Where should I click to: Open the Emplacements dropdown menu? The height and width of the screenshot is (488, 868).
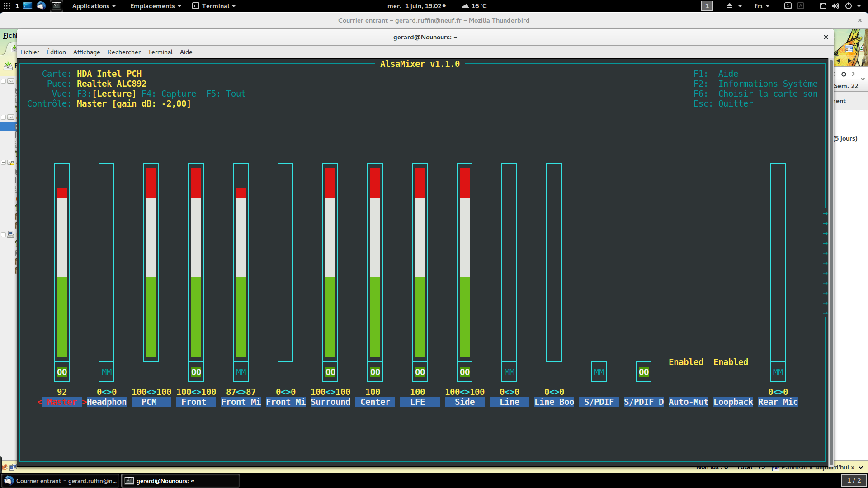coord(156,6)
